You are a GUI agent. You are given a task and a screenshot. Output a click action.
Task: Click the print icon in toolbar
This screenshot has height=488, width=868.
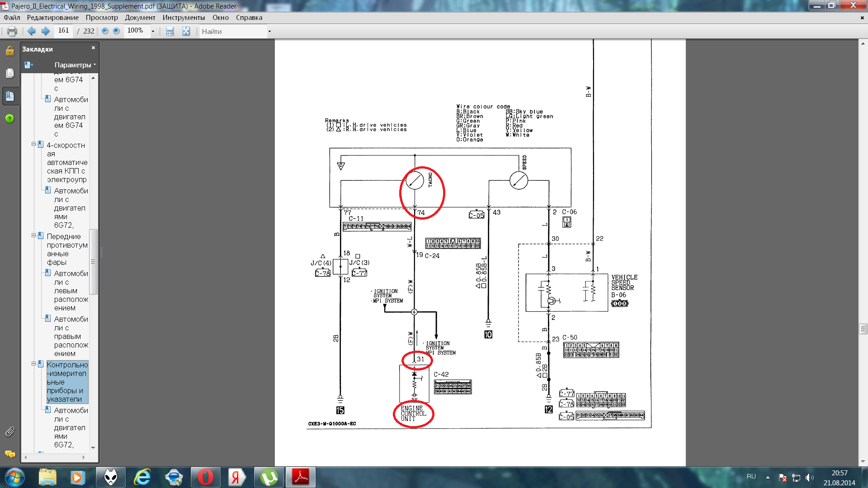pos(12,31)
